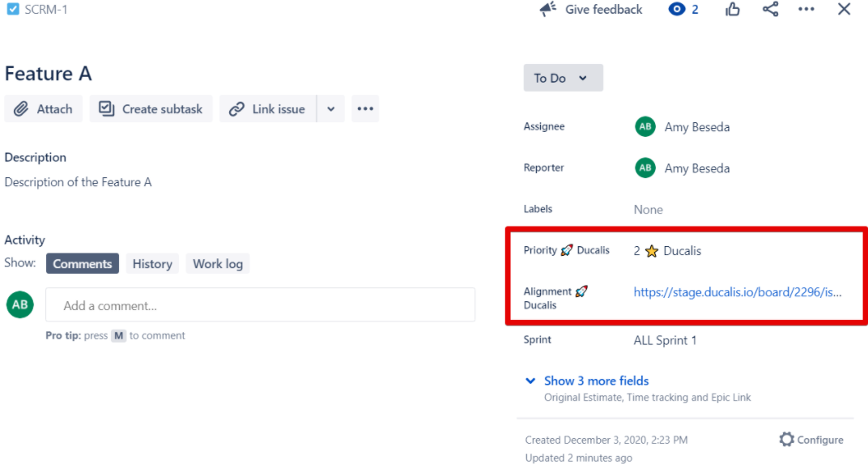Viewport: 868px width, 468px height.
Task: Click the SCRM-1 issue type icon
Action: click(13, 10)
